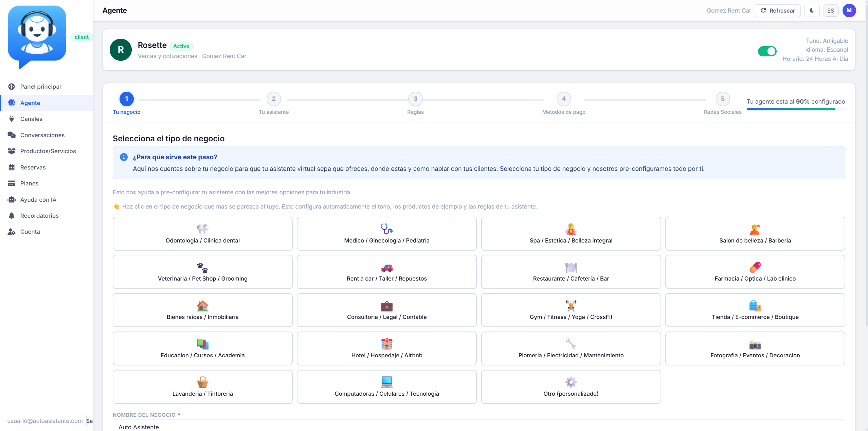
Task: Click the Refrescar button
Action: coord(778,11)
